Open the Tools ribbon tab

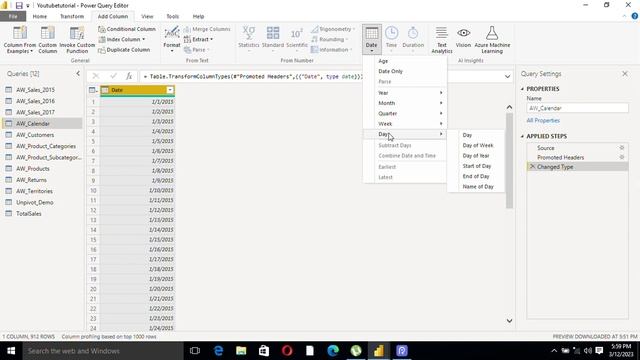point(173,16)
